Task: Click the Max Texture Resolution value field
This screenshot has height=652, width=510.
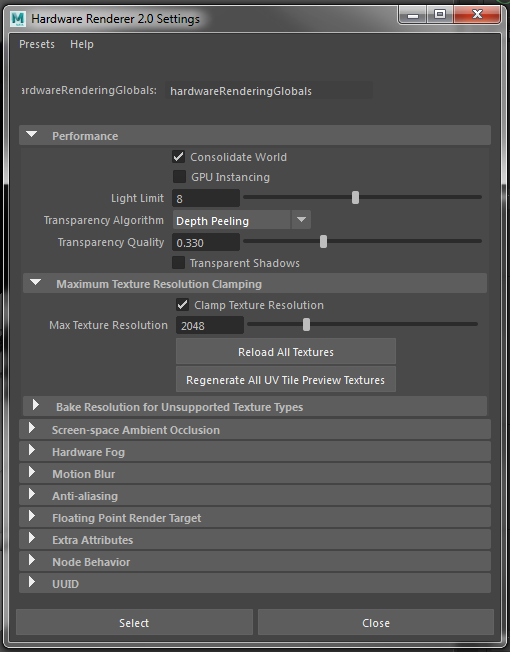Action: tap(210, 325)
